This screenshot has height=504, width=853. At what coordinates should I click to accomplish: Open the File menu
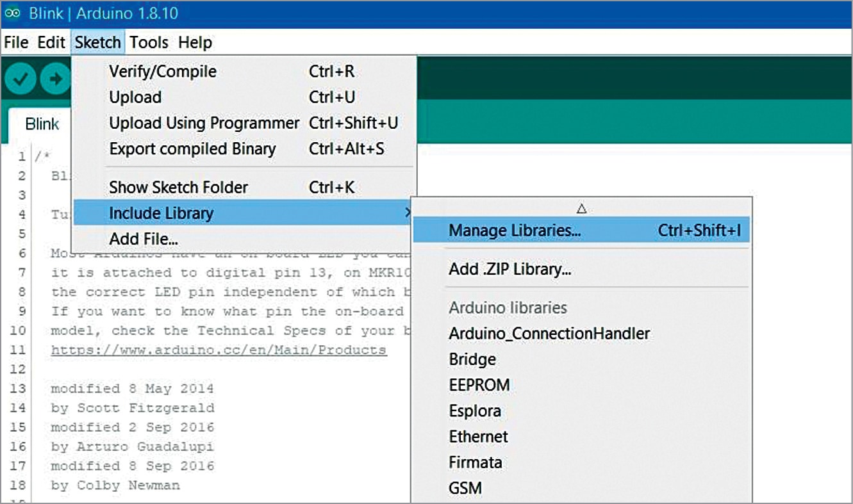click(x=16, y=43)
